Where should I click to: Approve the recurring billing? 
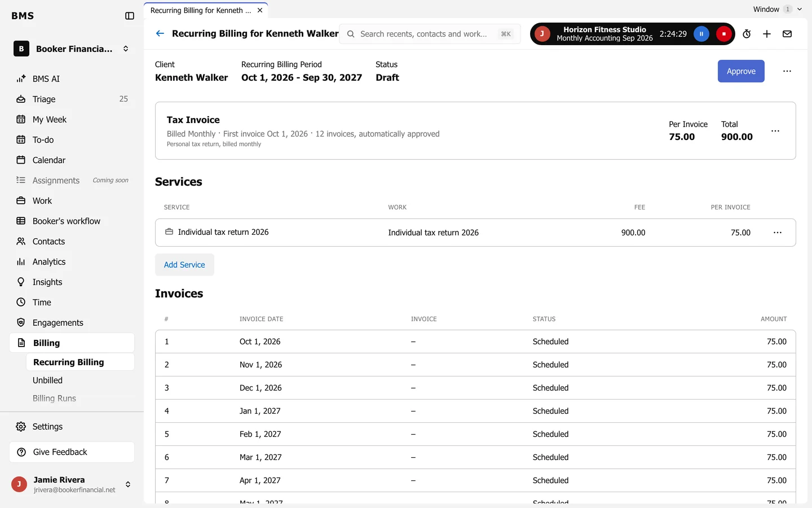click(x=741, y=71)
